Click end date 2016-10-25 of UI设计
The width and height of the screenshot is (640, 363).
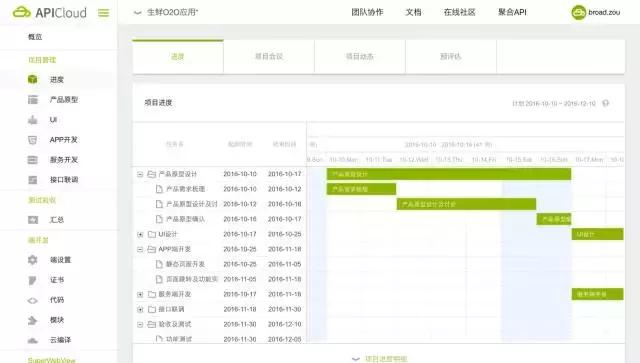point(284,234)
